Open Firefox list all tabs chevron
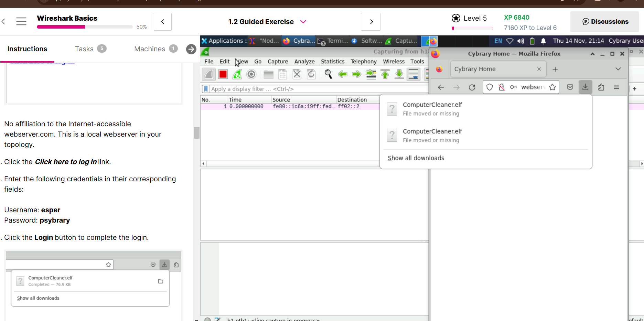644x321 pixels. coord(618,69)
